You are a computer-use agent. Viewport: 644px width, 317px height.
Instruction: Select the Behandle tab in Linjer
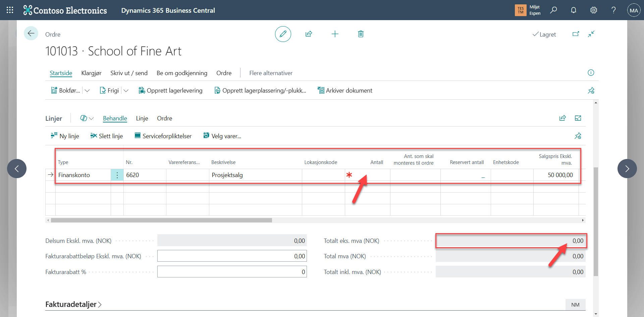[x=115, y=118]
